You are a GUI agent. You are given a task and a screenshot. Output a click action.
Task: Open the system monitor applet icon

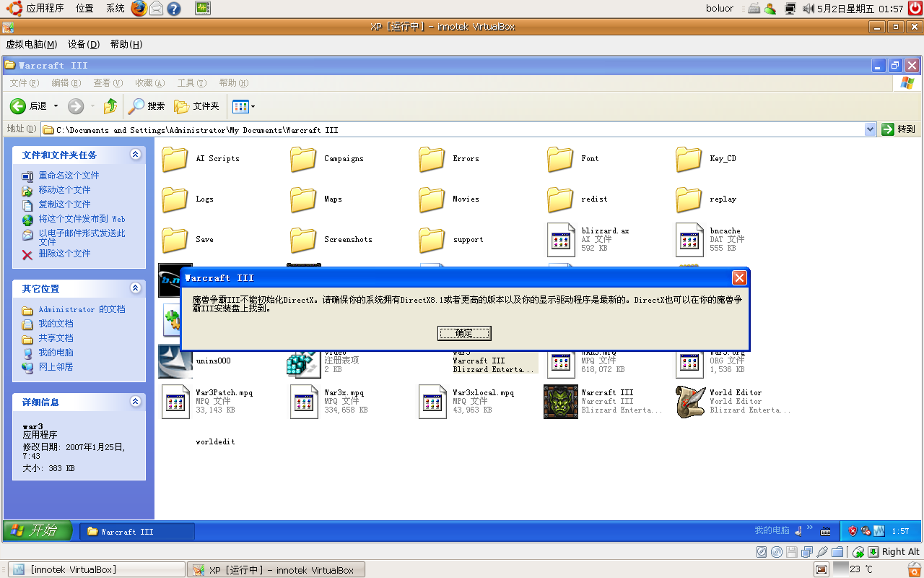(x=203, y=9)
